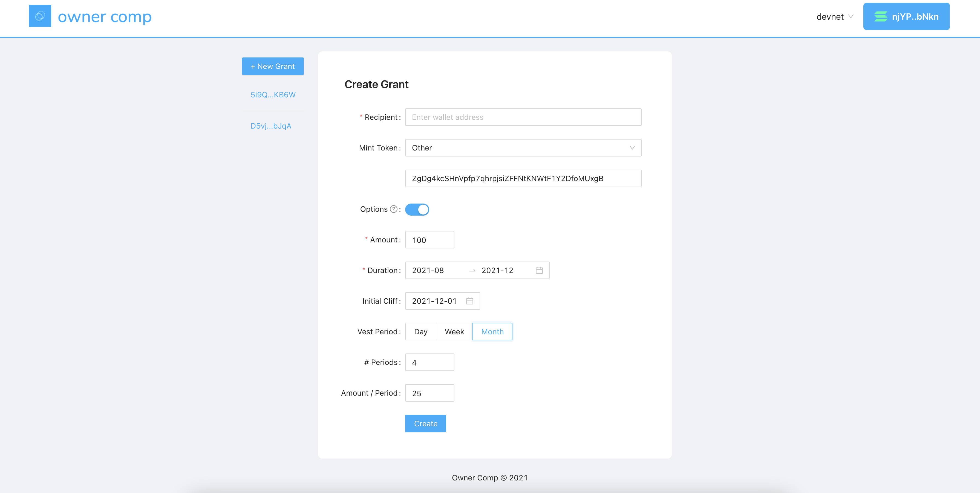Click the + New Grant button

pyautogui.click(x=272, y=66)
